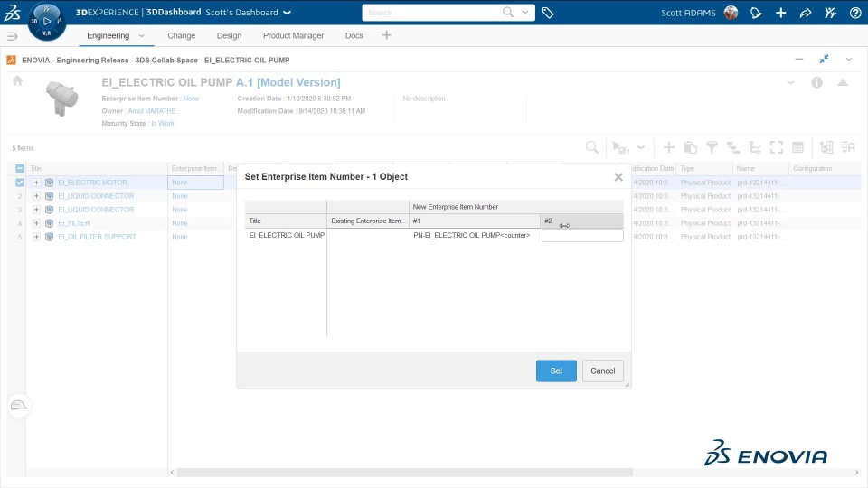Open the filter funnel icon

point(712,147)
